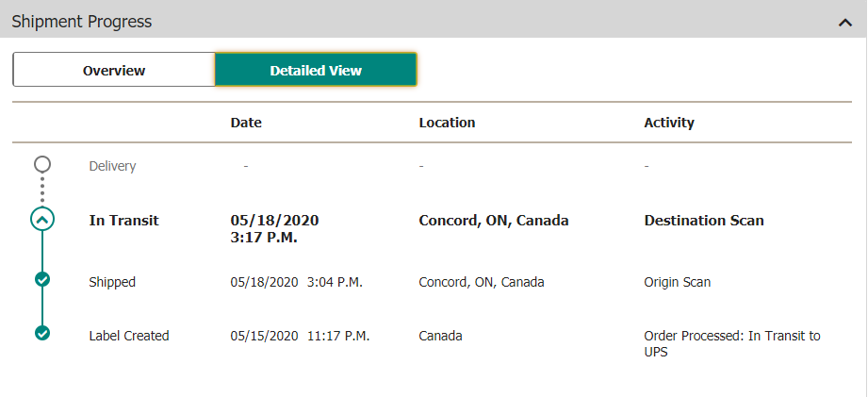Image resolution: width=868 pixels, height=397 pixels.
Task: Collapse the Shipment Progress panel chevron
Action: 844,23
